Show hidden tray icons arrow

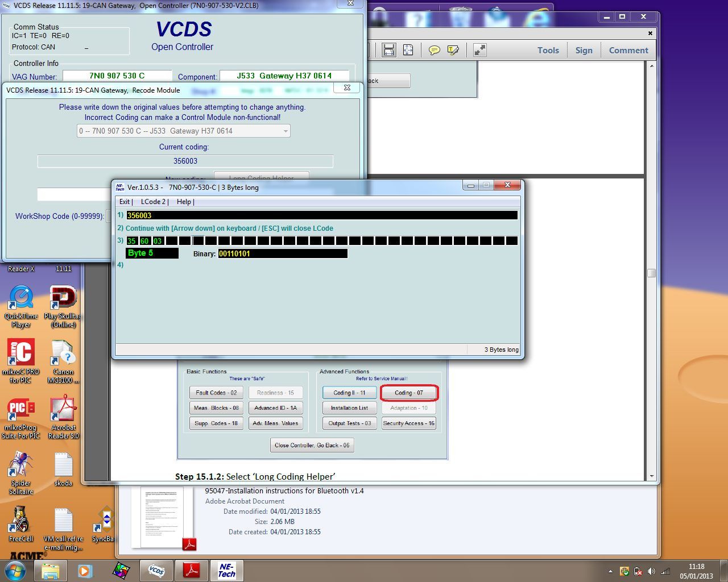click(x=610, y=571)
